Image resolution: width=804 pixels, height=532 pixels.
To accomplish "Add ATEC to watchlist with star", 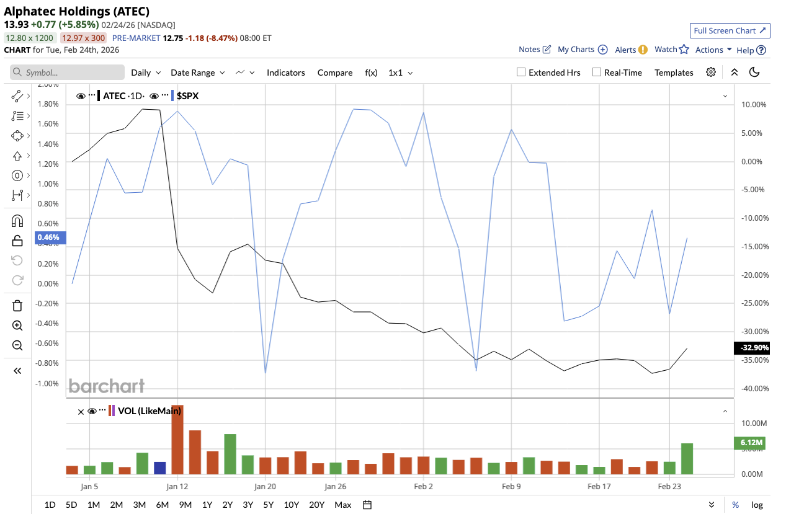I will 684,50.
